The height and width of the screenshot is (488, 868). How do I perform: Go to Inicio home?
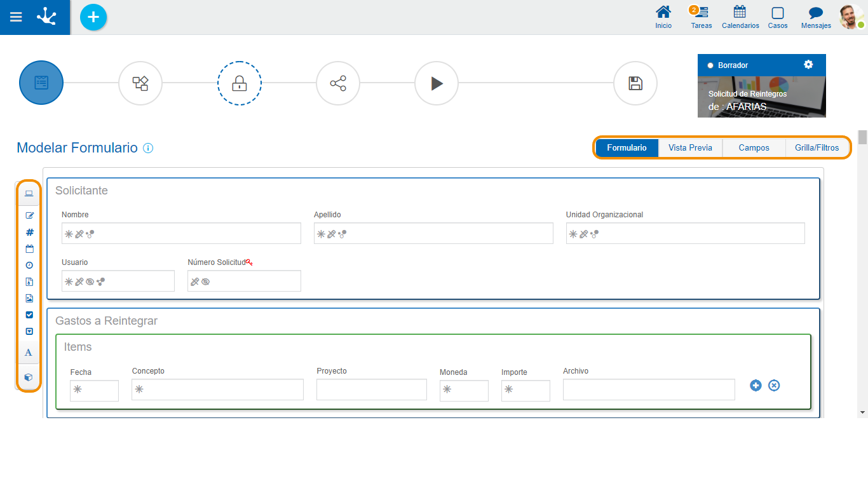[663, 17]
